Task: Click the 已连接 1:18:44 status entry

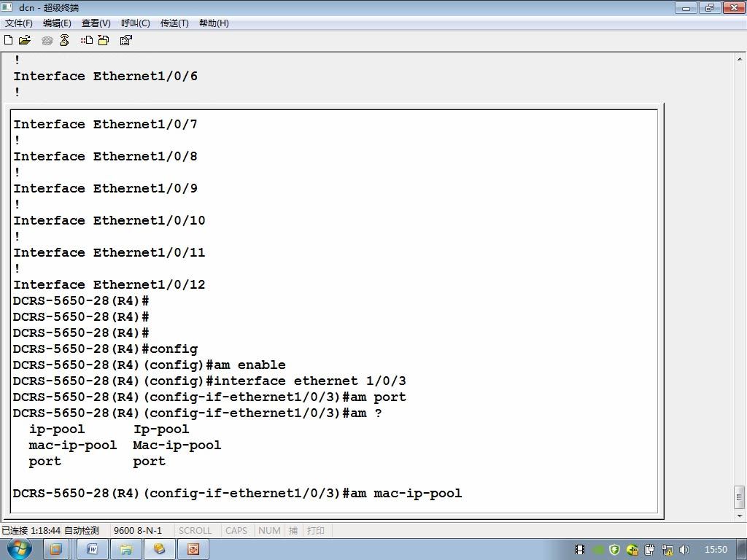Action: click(x=31, y=531)
